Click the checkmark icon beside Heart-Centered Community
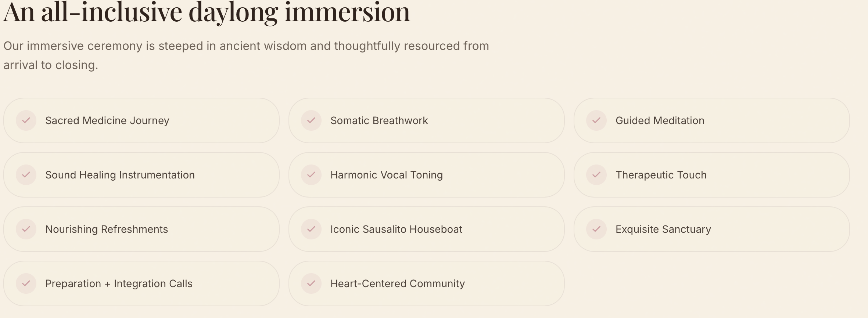This screenshot has width=868, height=318. click(x=311, y=283)
